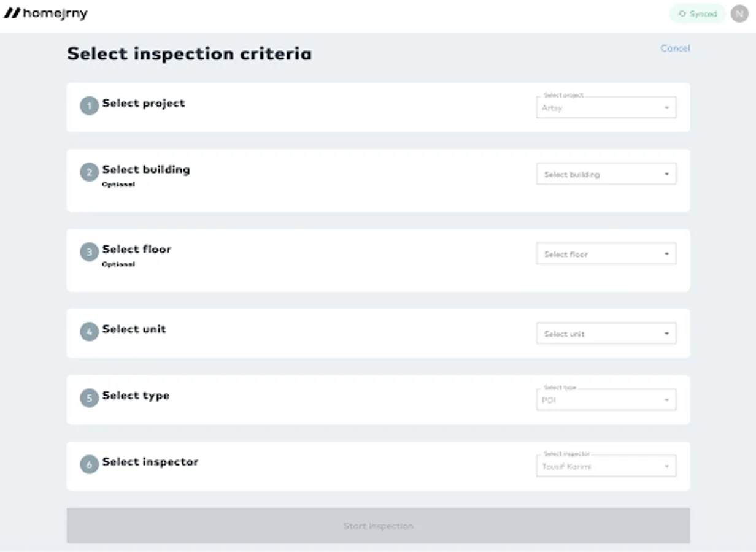Expand the Select building dropdown
Screen dimensions: 756x552
[x=606, y=174]
